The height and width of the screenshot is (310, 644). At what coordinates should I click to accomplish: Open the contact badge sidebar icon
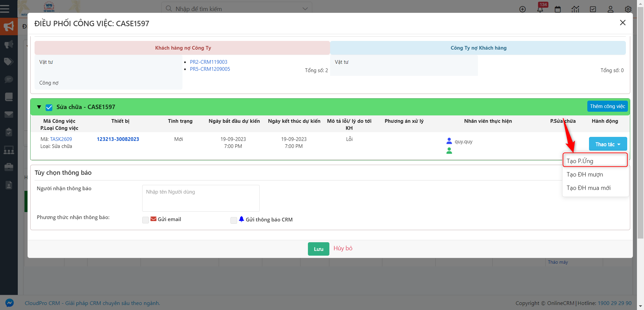tap(9, 185)
